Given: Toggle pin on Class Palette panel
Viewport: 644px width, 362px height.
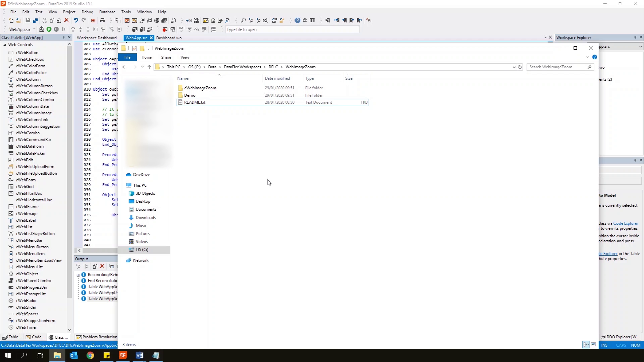Looking at the screenshot, I should pyautogui.click(x=63, y=37).
